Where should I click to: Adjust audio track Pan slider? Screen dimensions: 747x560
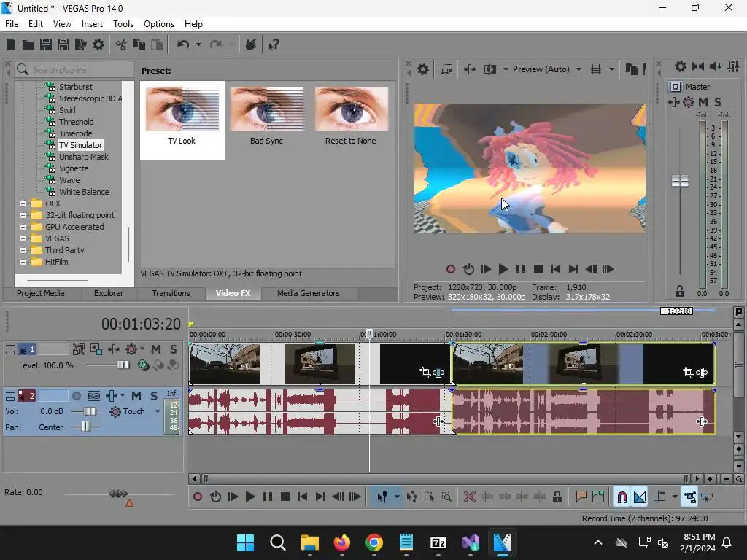click(85, 427)
